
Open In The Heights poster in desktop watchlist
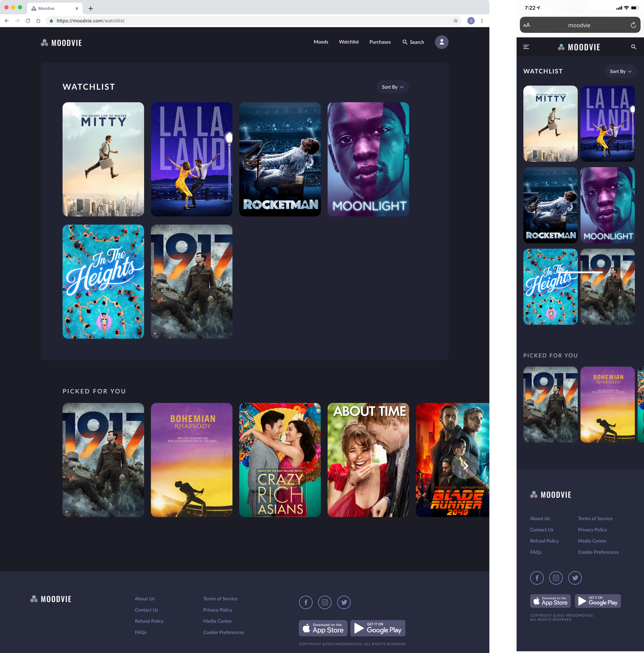pyautogui.click(x=103, y=282)
